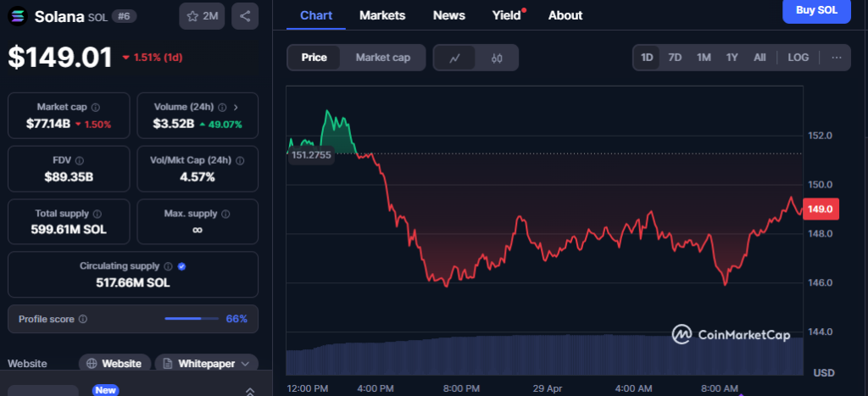Show Max. supply info icon
Viewport: 868px width, 396px height.
coord(225,214)
